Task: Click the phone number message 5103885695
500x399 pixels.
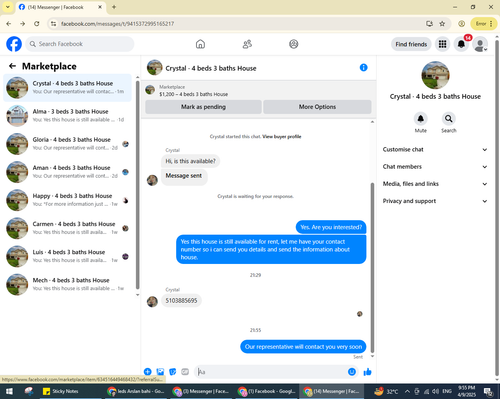Action: pos(181,301)
